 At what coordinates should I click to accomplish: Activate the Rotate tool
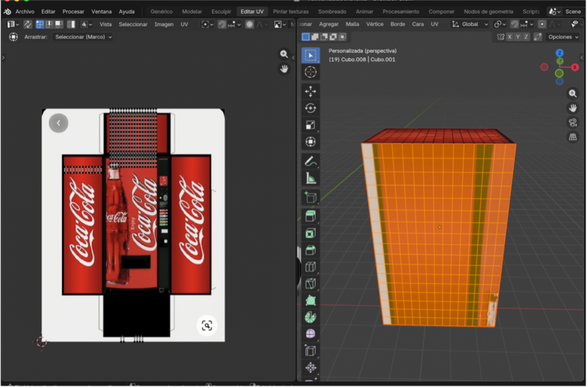tap(310, 108)
